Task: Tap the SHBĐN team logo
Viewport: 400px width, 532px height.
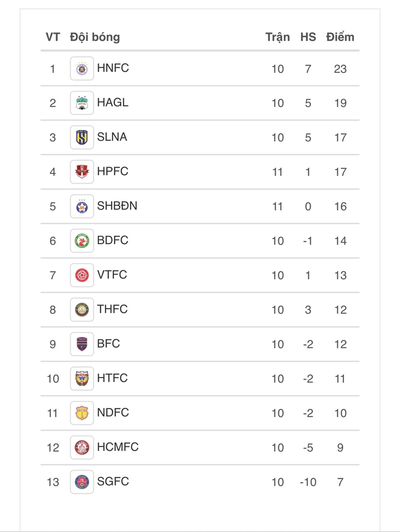Action: tap(82, 206)
